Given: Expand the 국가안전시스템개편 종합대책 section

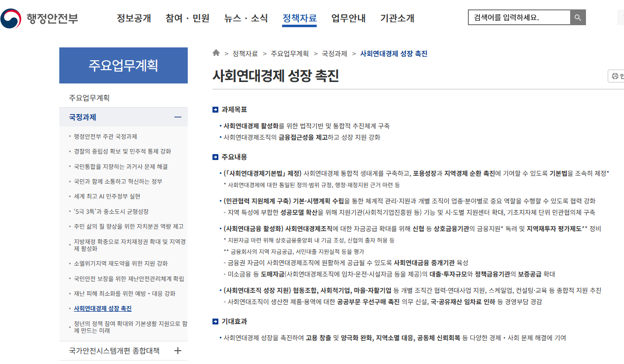Looking at the screenshot, I should click(x=178, y=351).
